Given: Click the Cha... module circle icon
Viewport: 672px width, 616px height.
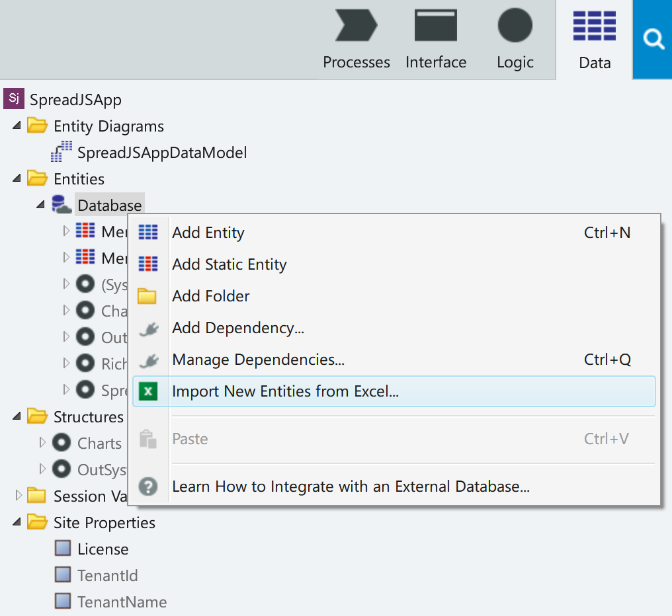Looking at the screenshot, I should click(85, 310).
